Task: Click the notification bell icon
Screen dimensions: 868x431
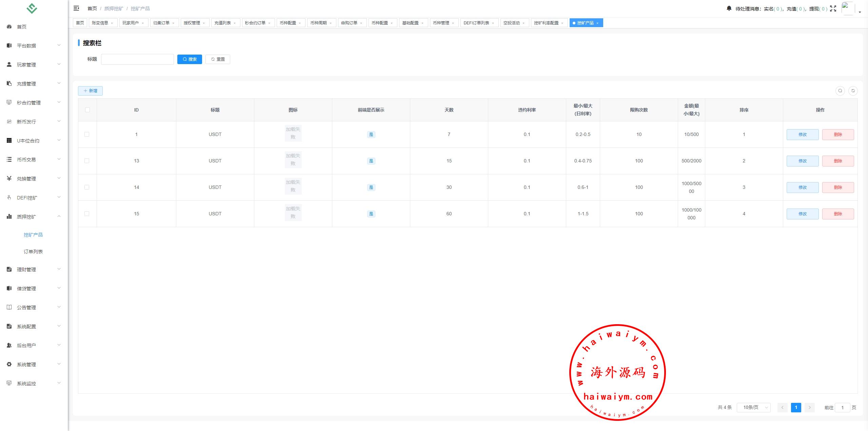Action: 729,8
